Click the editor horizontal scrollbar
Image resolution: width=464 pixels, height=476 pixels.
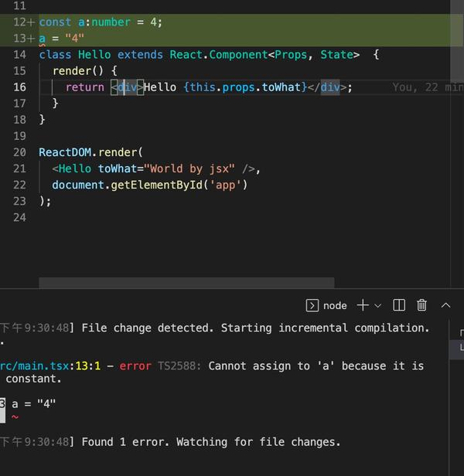coord(186,282)
